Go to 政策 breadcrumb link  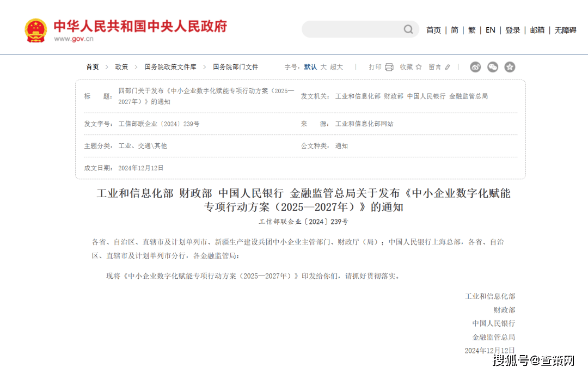[121, 67]
